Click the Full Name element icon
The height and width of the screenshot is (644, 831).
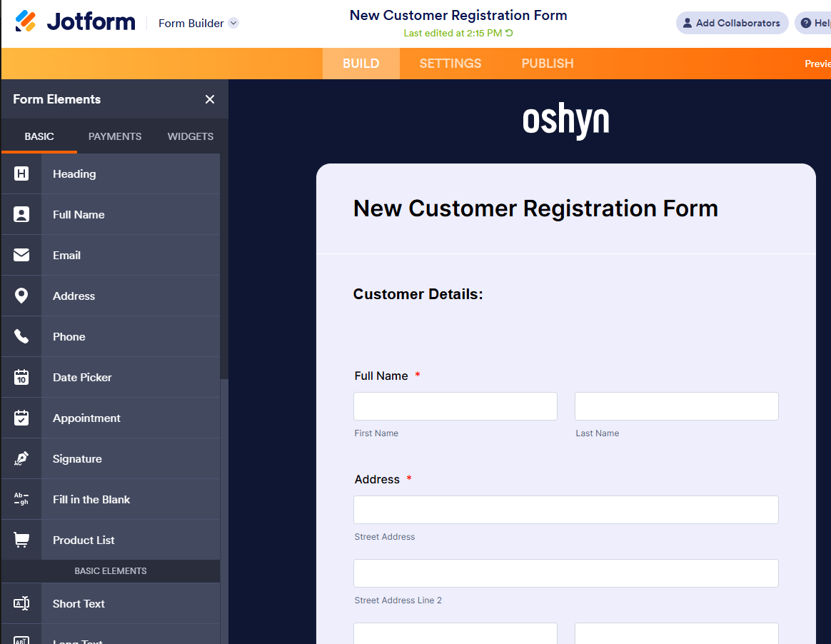[x=21, y=214]
